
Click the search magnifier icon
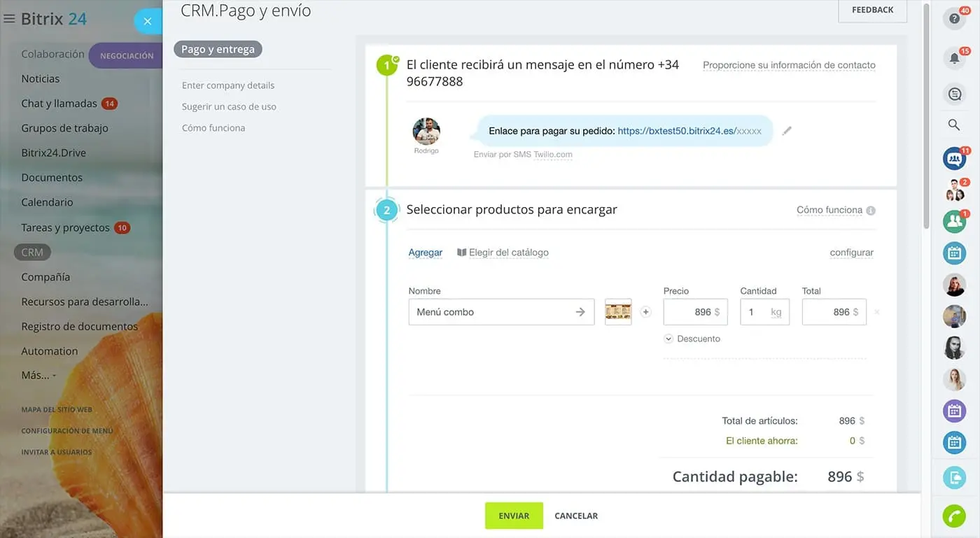coord(953,125)
